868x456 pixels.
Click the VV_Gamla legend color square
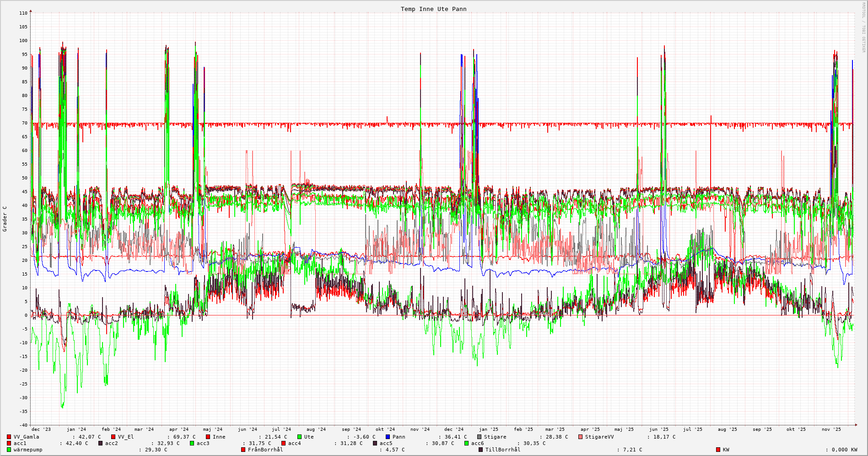click(9, 437)
